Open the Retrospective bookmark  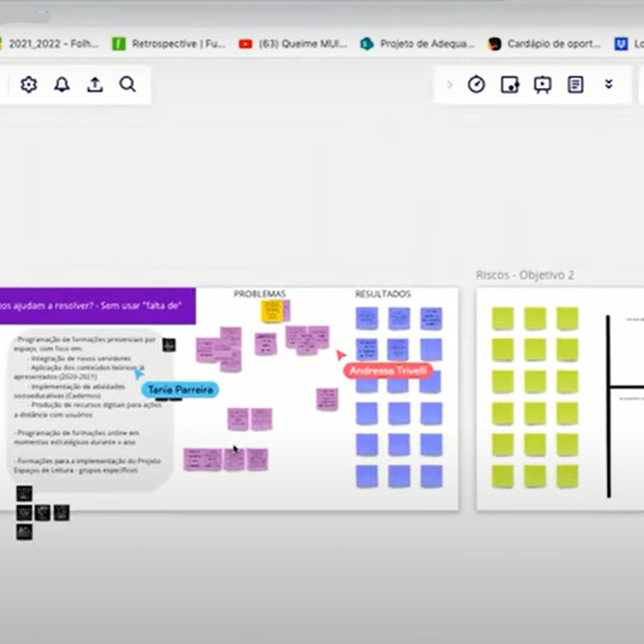point(170,44)
